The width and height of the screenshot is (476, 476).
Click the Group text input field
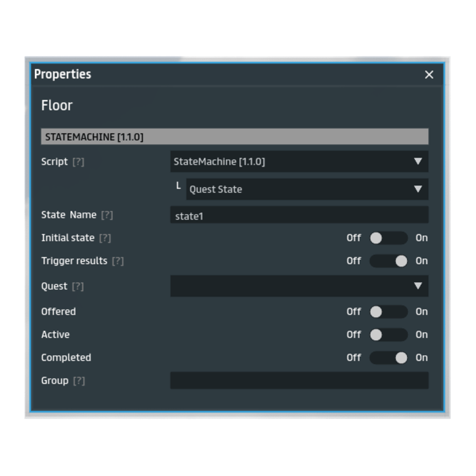click(x=299, y=381)
